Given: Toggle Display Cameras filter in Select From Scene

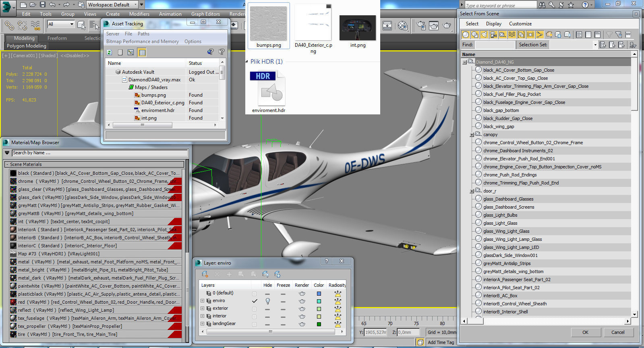Looking at the screenshot, I should 493,35.
